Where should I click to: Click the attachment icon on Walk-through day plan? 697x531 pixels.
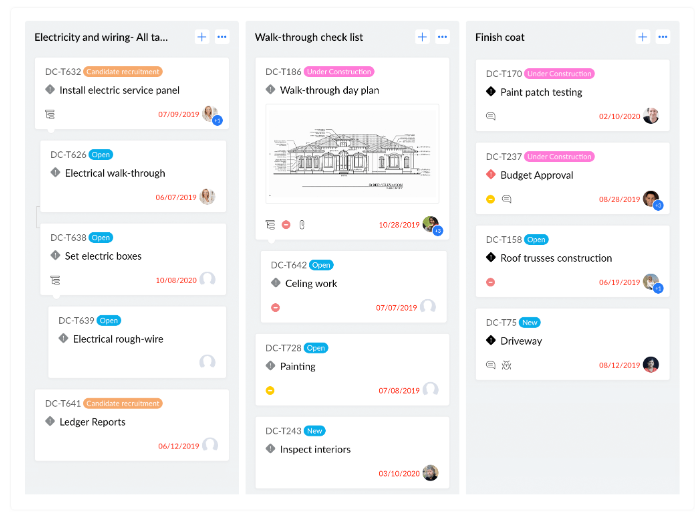click(302, 224)
